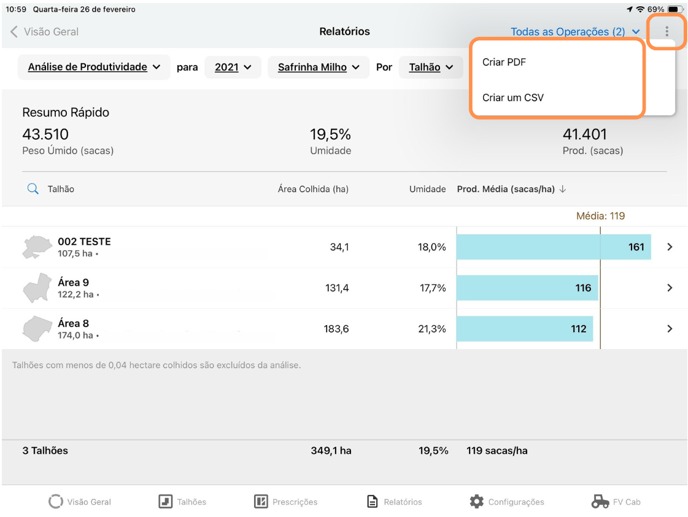Go to Talhões in the bottom bar

(x=166, y=501)
